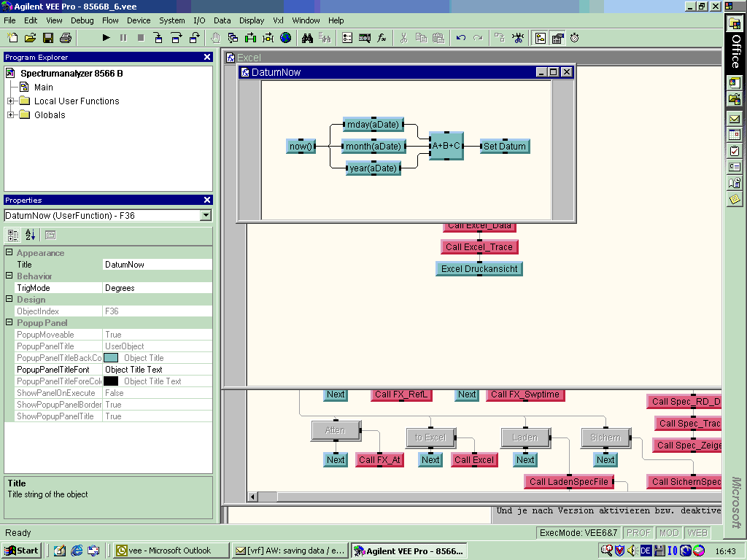Open the DatumNow object selector dropdown
Viewport: 747px width, 560px height.
click(x=206, y=215)
